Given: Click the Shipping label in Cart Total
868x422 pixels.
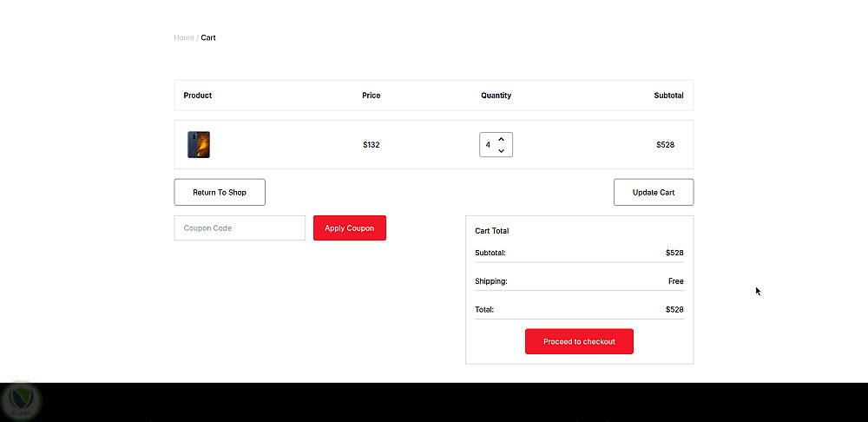Looking at the screenshot, I should point(491,281).
